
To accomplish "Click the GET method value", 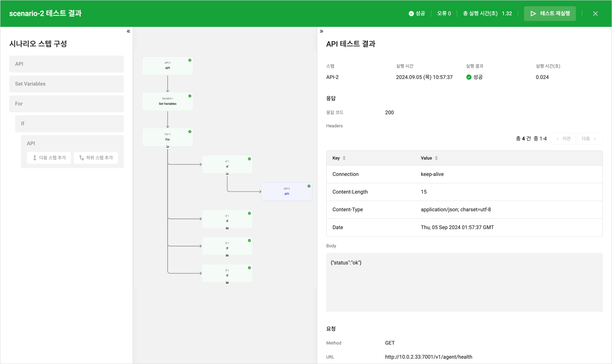I will click(x=390, y=343).
